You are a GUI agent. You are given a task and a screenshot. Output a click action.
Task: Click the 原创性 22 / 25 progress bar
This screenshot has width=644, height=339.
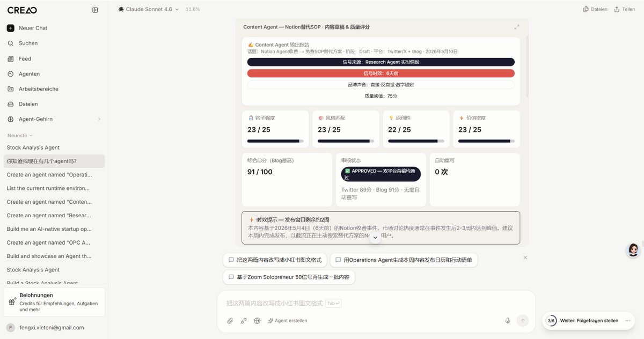(x=416, y=141)
